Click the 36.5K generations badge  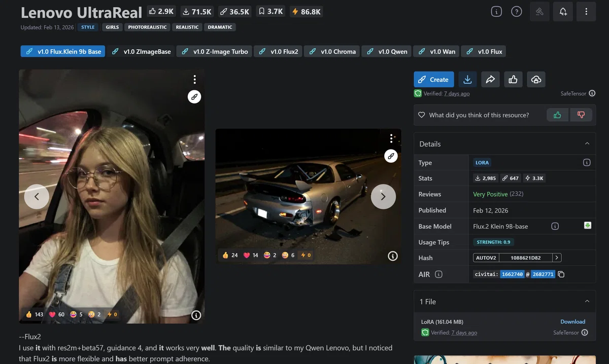235,11
